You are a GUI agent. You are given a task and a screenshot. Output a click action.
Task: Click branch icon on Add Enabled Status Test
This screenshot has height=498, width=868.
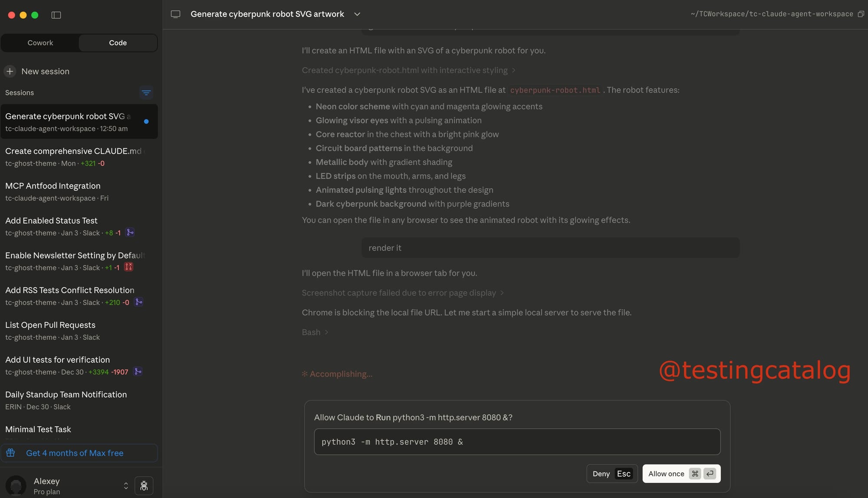pos(130,233)
